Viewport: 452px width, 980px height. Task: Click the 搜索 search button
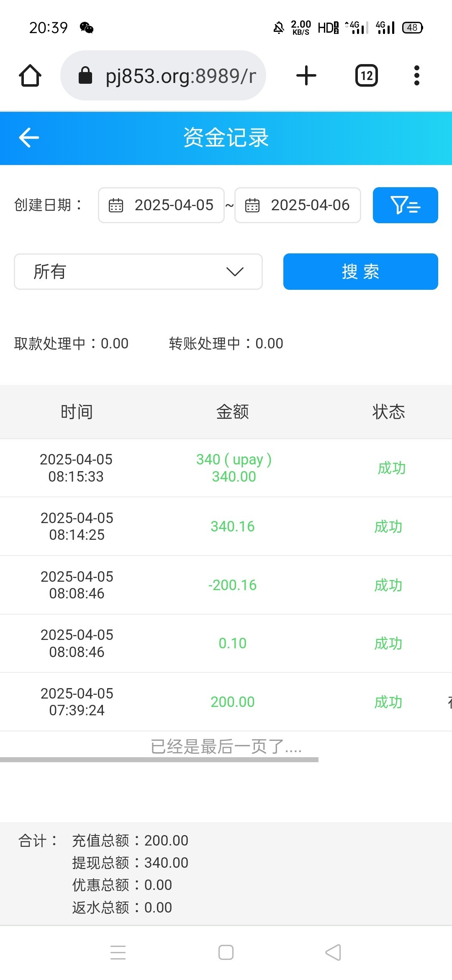(x=360, y=271)
